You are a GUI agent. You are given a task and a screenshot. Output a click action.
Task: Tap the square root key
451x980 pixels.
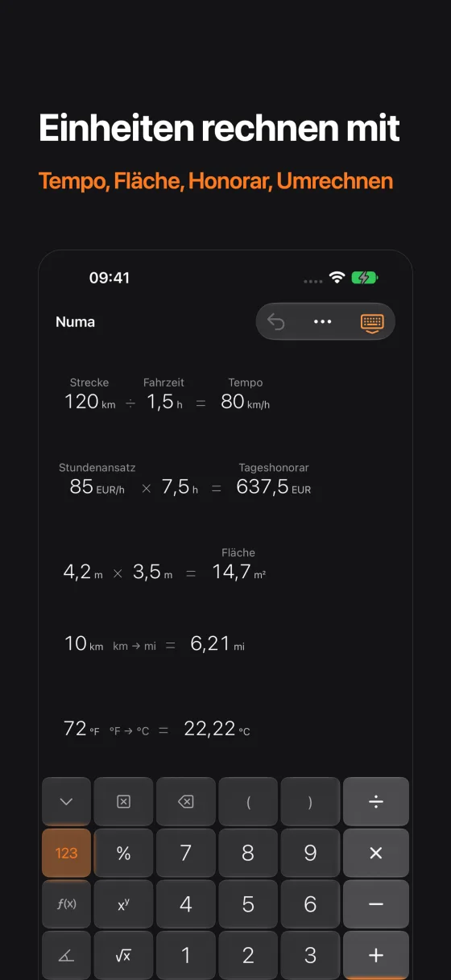tap(123, 955)
